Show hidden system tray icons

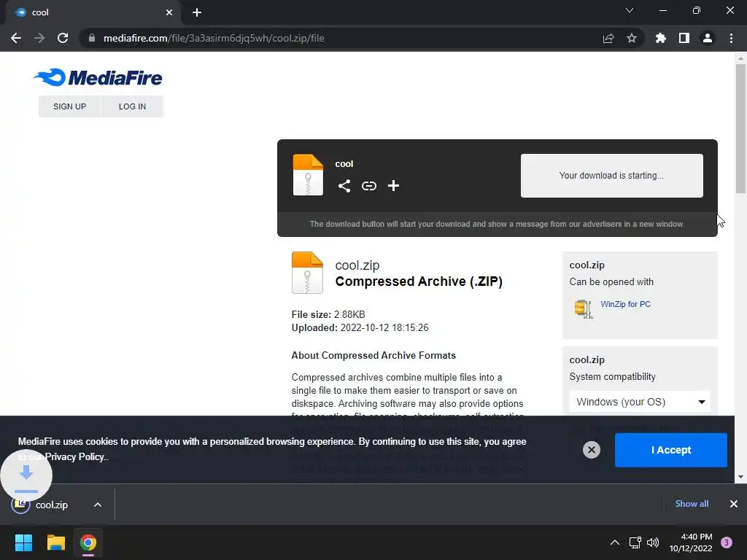[x=615, y=542]
